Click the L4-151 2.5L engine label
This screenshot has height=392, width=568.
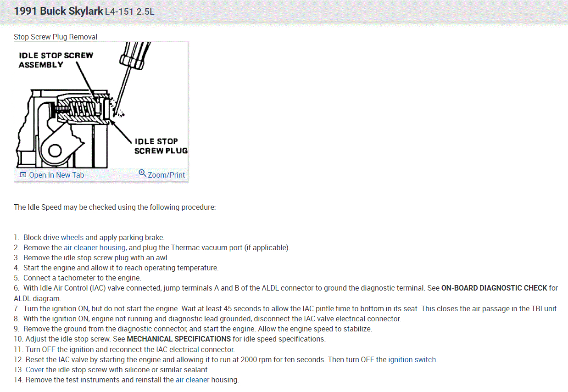(130, 11)
